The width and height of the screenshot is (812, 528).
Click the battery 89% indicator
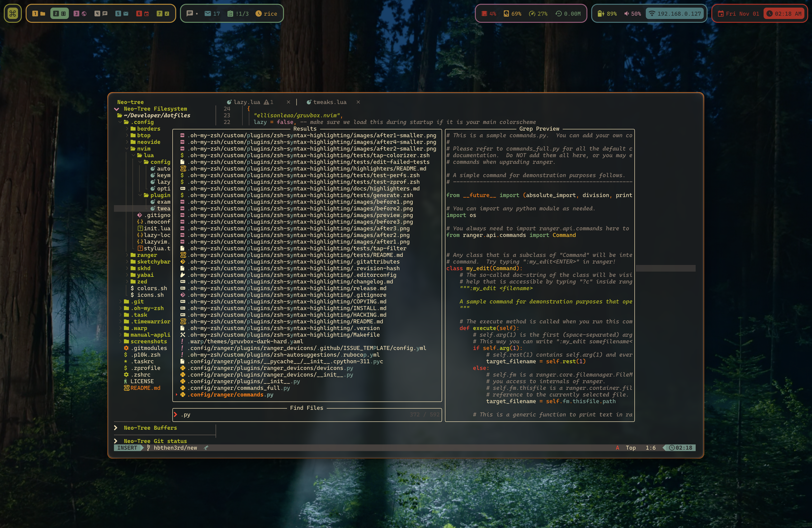(607, 14)
